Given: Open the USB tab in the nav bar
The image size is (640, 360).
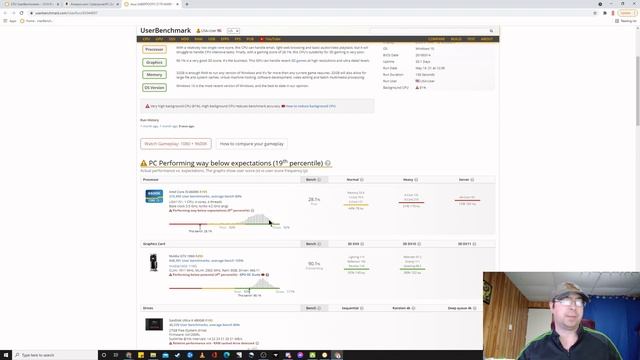Looking at the screenshot, I should coord(211,39).
